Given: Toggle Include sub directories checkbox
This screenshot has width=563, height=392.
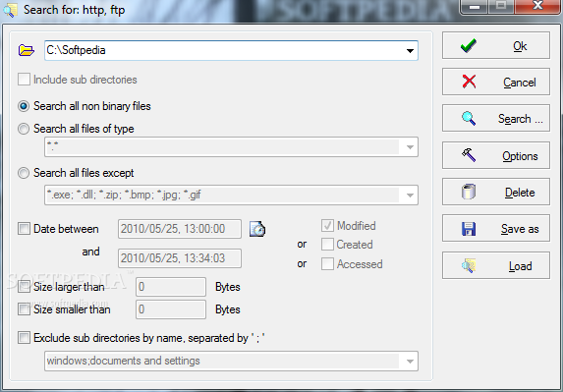Looking at the screenshot, I should (x=24, y=80).
